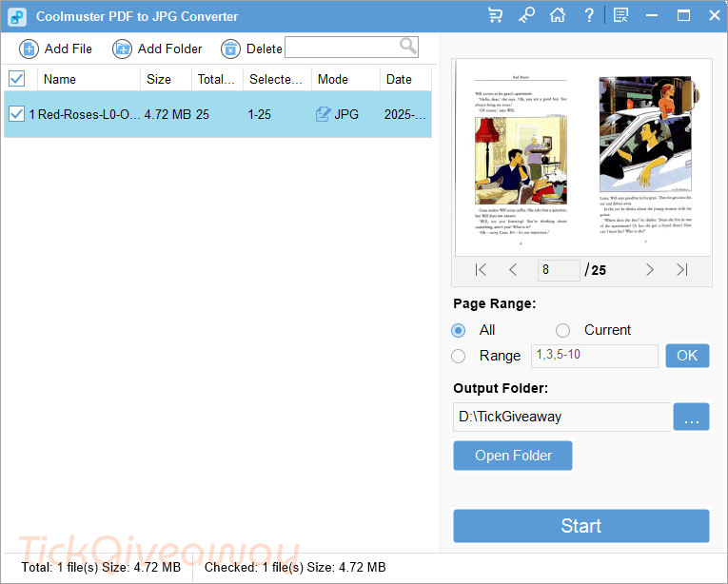
Task: Click the Selected pages column header
Action: click(277, 79)
